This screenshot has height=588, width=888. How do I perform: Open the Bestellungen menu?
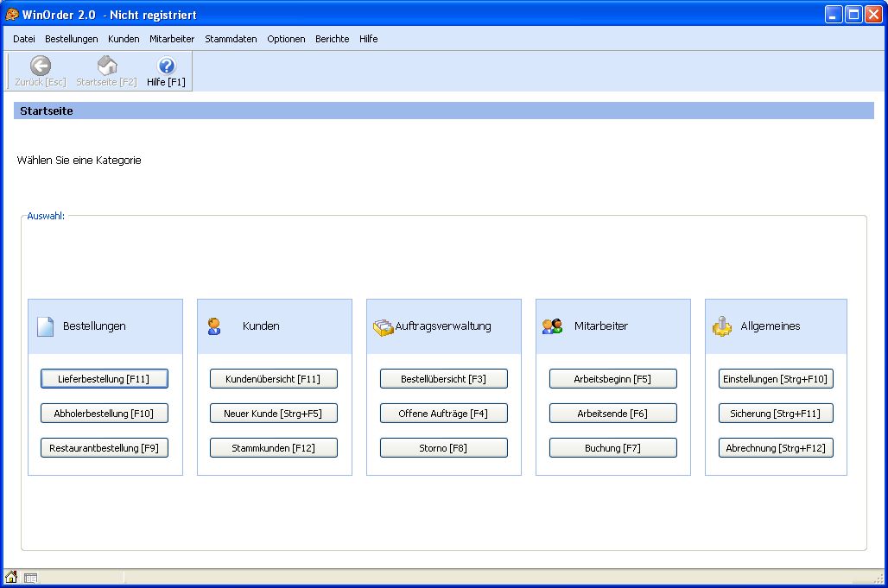click(x=72, y=39)
